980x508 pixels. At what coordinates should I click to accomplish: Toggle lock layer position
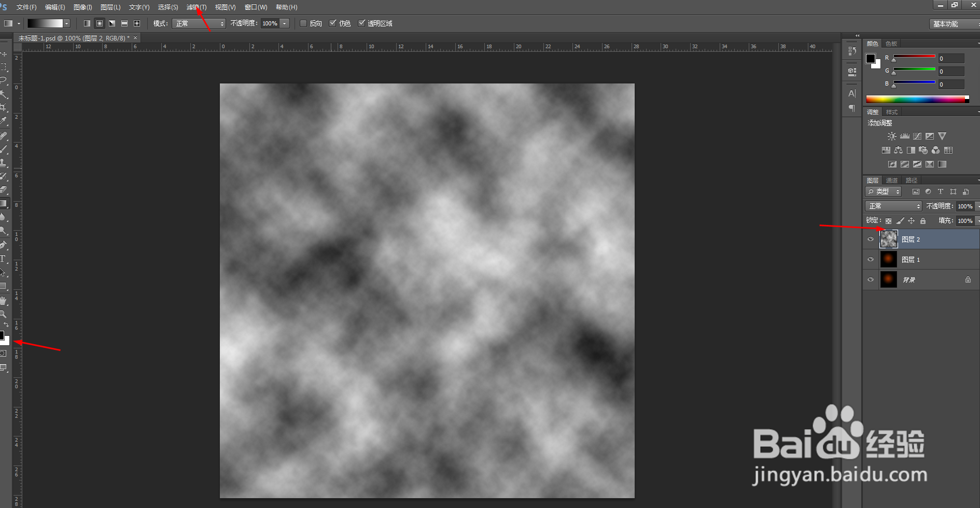click(912, 221)
